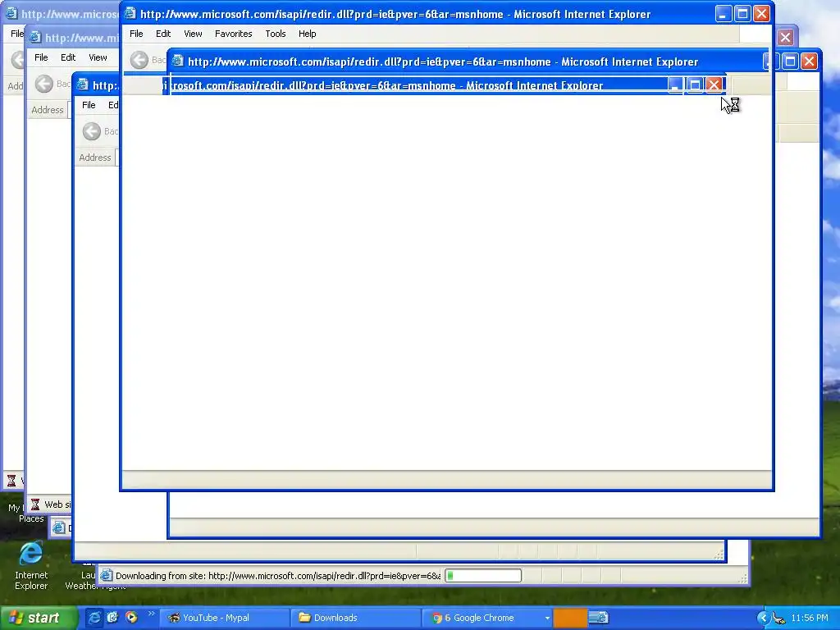The image size is (840, 630).
Task: Click the 'Downloading from site' status text
Action: point(278,576)
